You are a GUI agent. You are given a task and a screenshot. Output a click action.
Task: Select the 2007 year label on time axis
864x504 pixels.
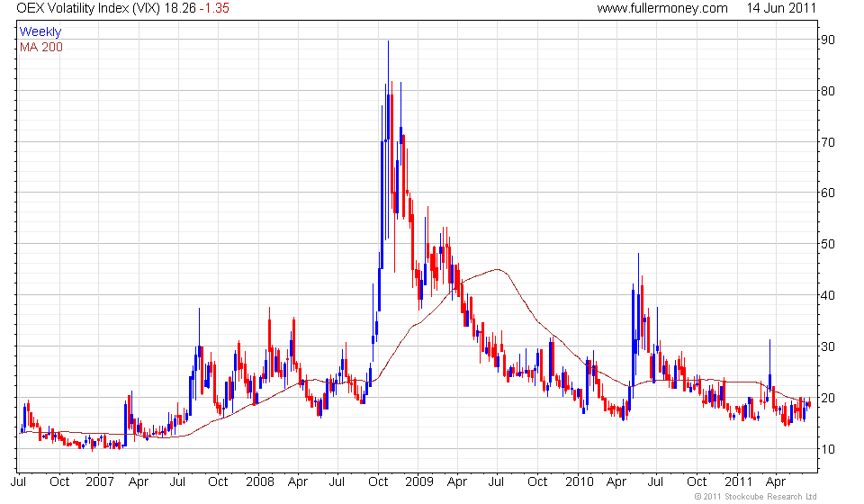point(100,481)
